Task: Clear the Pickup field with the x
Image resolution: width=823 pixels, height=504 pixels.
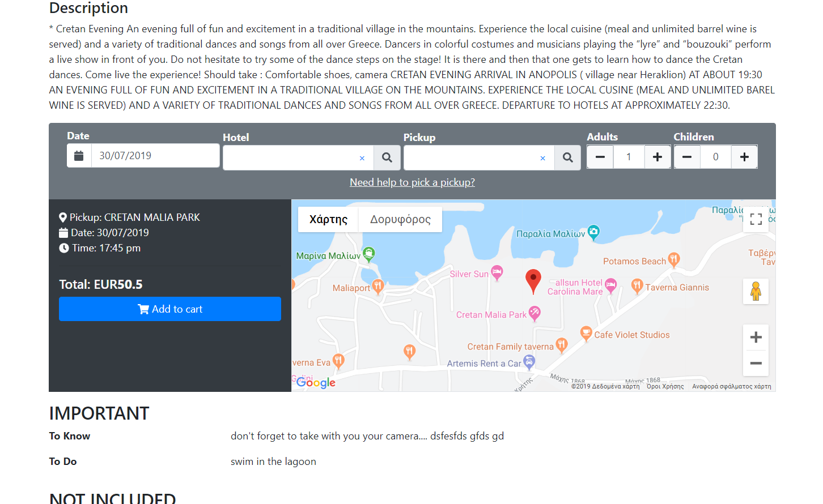Action: click(542, 158)
